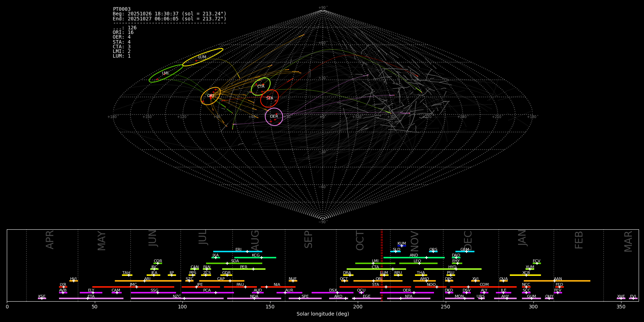The width and height of the screenshot is (644, 322).
Task: Click the '350' tick on solar longitude axis
Action: tap(621, 307)
